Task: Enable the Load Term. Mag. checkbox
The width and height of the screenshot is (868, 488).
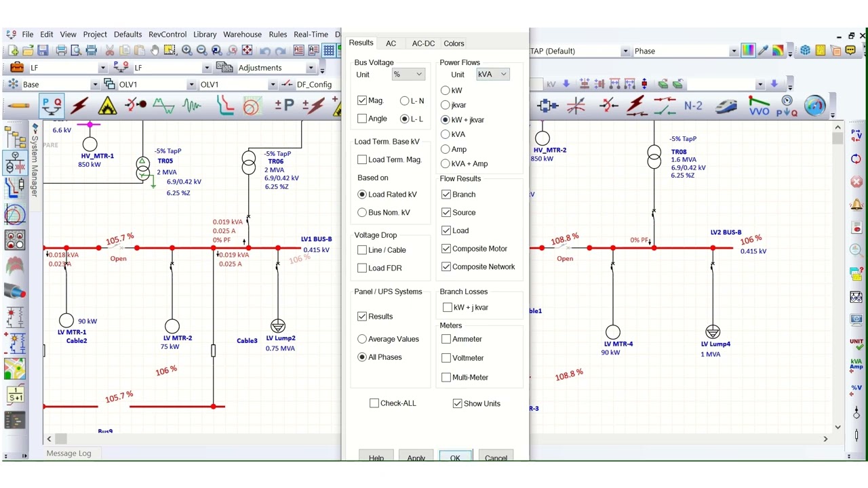Action: tap(362, 159)
